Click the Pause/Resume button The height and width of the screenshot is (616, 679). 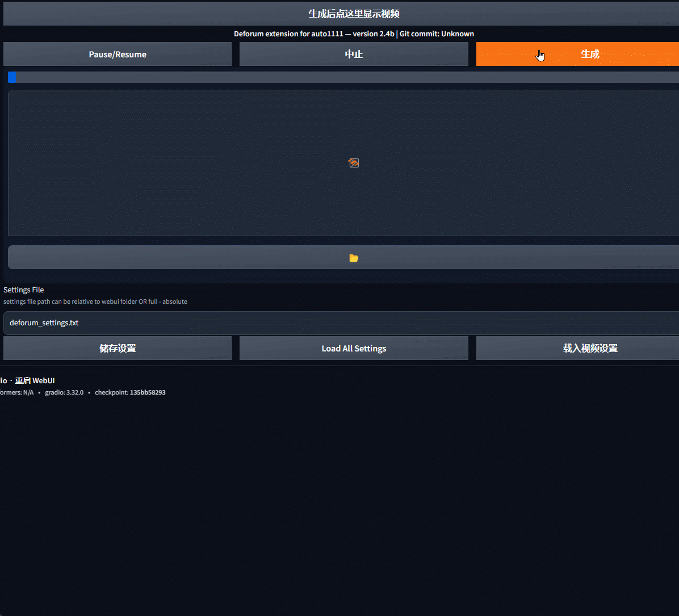(x=118, y=54)
